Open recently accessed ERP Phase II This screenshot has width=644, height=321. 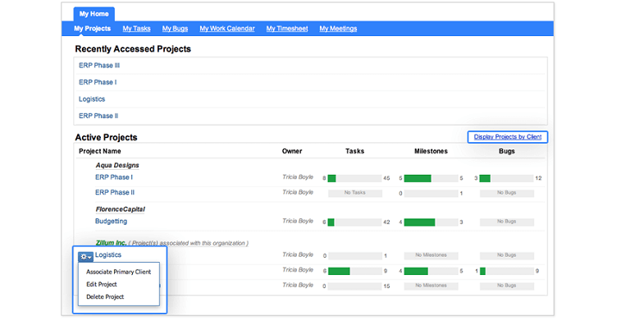(98, 116)
